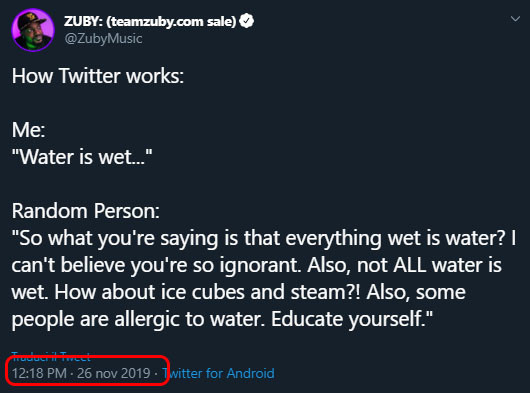
Task: Open the @ZubyMusic handle link
Action: [x=103, y=39]
